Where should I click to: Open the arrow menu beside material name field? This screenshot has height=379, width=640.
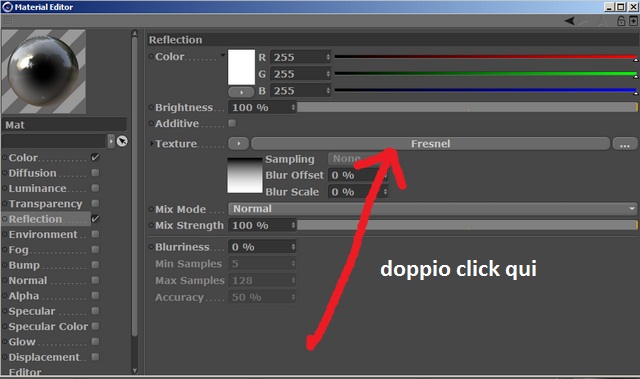pyautogui.click(x=111, y=141)
